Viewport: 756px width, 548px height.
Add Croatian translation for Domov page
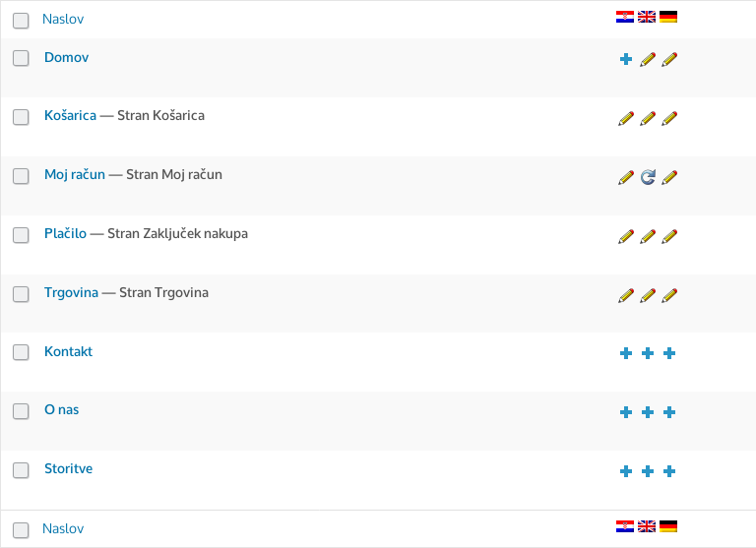626,59
